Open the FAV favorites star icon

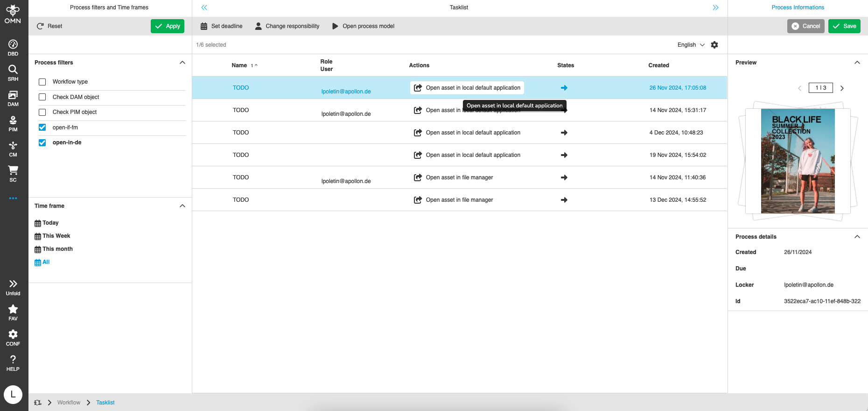click(13, 312)
